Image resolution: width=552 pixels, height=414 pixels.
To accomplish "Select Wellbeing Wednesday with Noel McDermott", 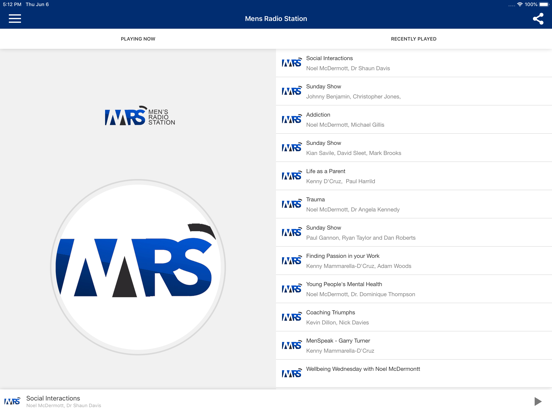I will pyautogui.click(x=414, y=374).
